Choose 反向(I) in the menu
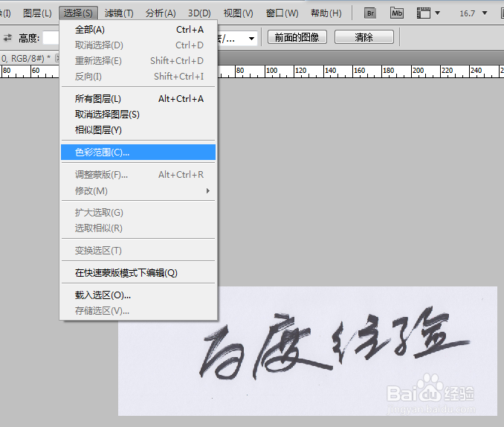The height and width of the screenshot is (427, 504). [x=138, y=77]
